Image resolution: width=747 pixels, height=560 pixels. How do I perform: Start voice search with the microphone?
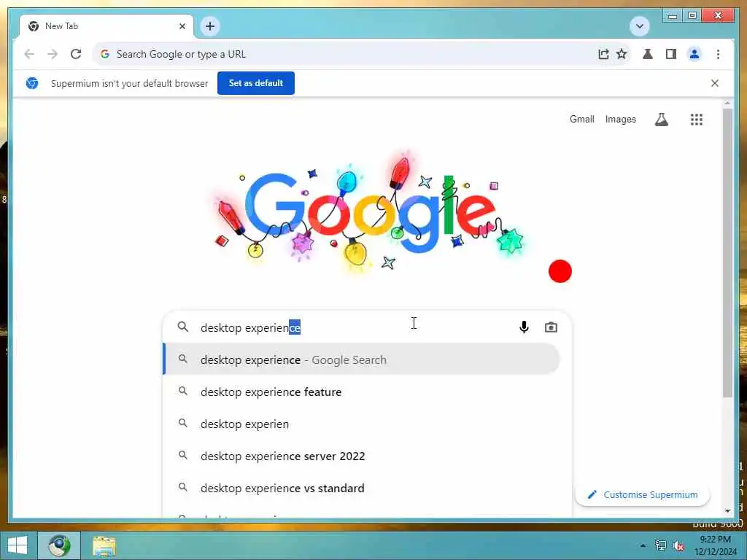524,327
